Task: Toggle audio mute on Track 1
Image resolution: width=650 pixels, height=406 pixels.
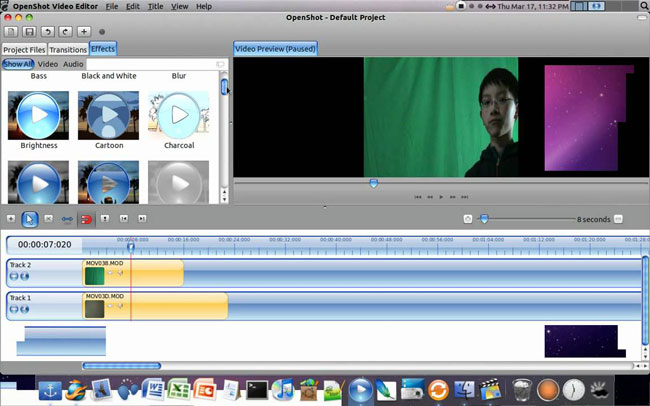Action: [25, 309]
